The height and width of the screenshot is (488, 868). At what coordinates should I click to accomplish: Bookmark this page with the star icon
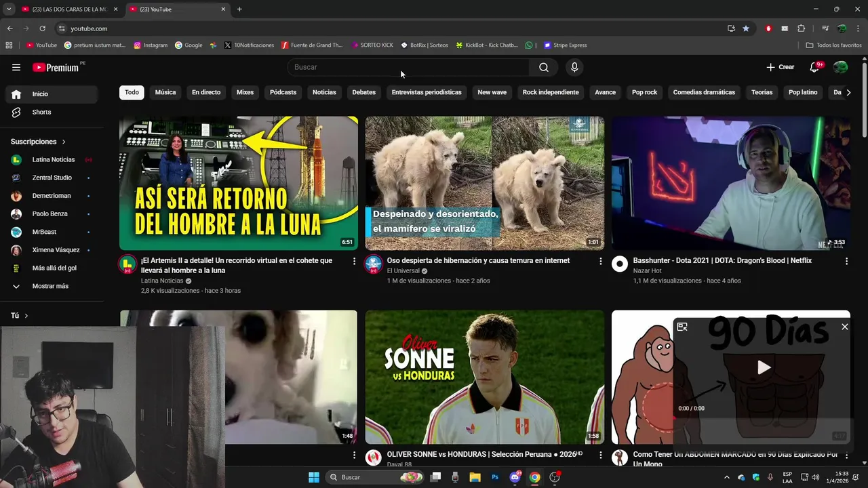(x=746, y=28)
